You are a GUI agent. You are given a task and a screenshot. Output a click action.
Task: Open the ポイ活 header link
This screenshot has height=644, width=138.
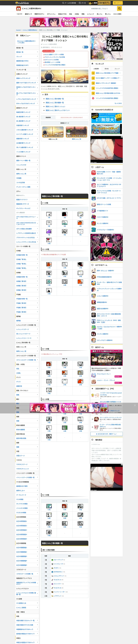[82, 3]
